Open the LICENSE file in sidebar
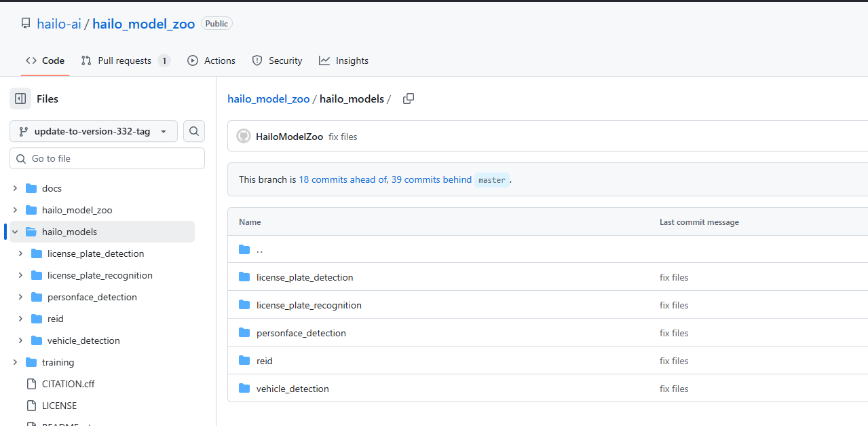The image size is (868, 426). (59, 406)
